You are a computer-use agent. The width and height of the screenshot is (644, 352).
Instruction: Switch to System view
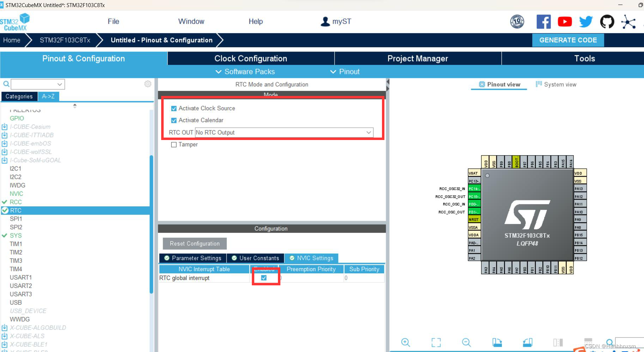click(556, 84)
